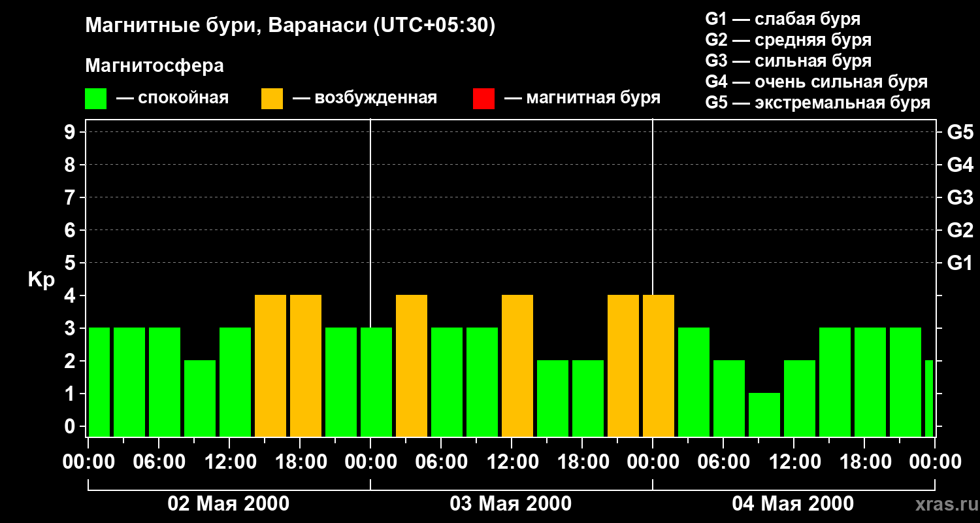Select the orange bar at 21:00 on 03 May
Screen dimensions: 980x523
(623, 366)
